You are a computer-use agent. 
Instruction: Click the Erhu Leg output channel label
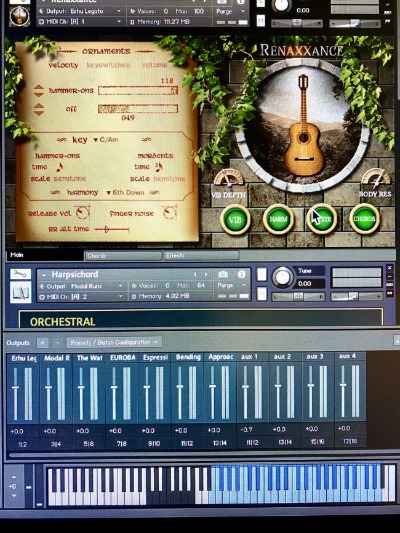pos(23,358)
